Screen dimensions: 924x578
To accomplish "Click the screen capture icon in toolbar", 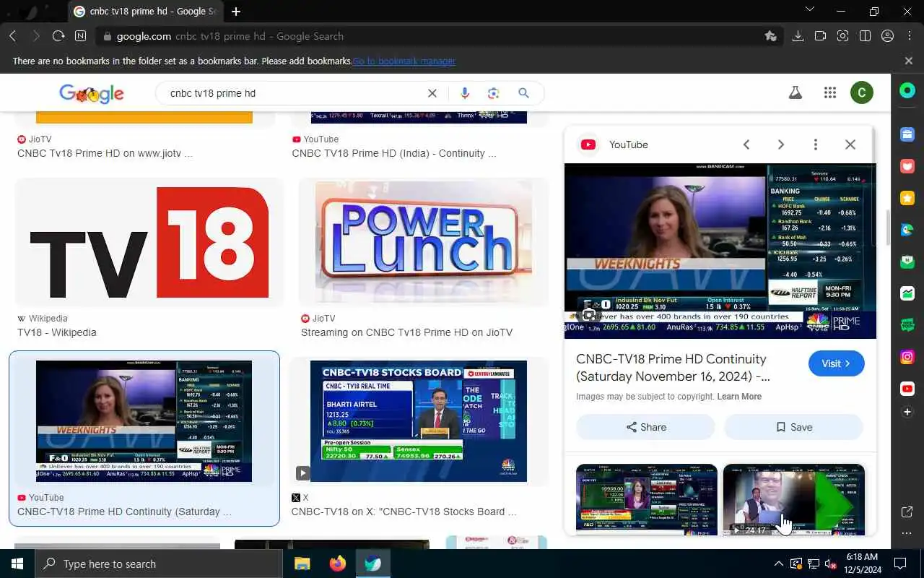I will pos(842,36).
